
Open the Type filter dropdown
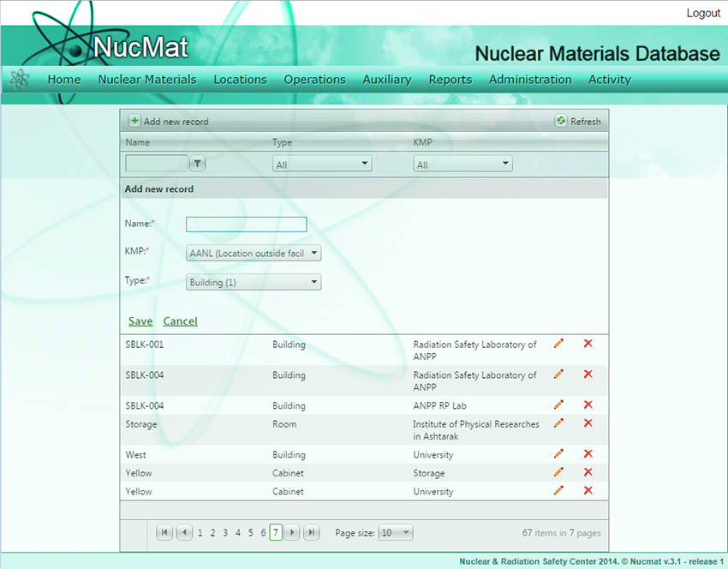[x=322, y=164]
